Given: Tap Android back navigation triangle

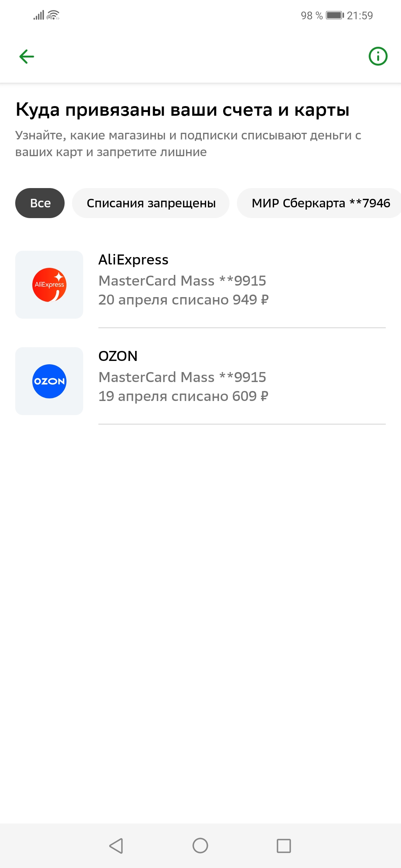Looking at the screenshot, I should 116,846.
